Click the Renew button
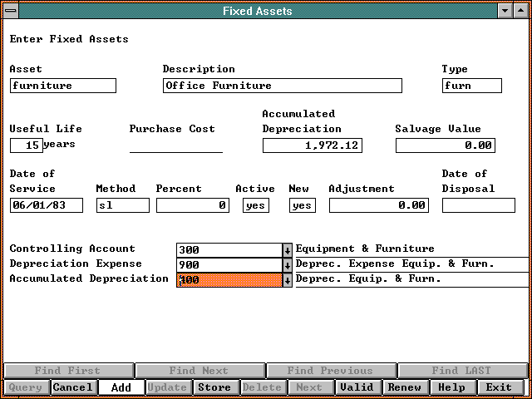This screenshot has width=532, height=399. (405, 387)
